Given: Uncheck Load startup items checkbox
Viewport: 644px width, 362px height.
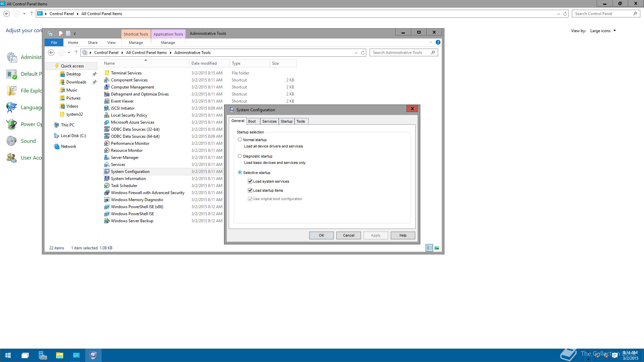Looking at the screenshot, I should click(250, 190).
